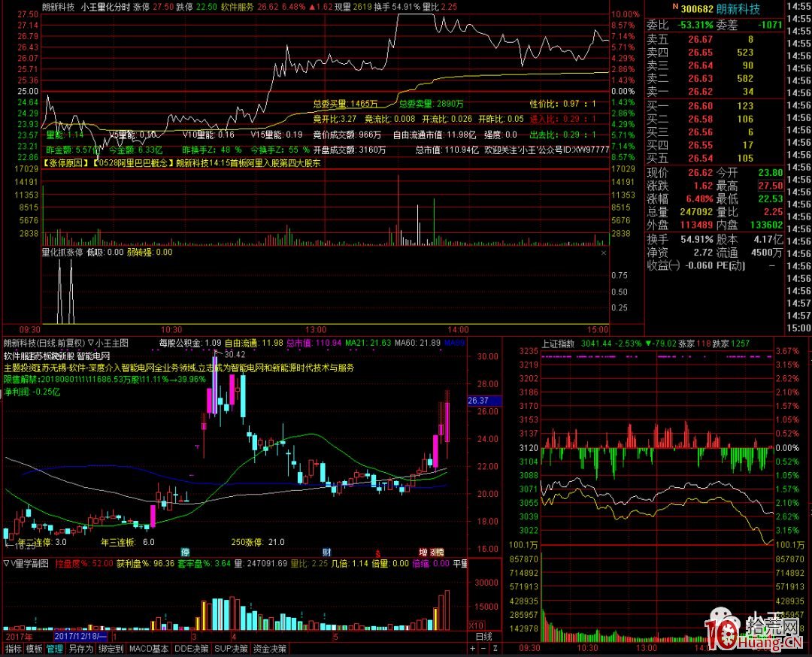Click the 换手 value 54.91% in the quote panel

(696, 239)
